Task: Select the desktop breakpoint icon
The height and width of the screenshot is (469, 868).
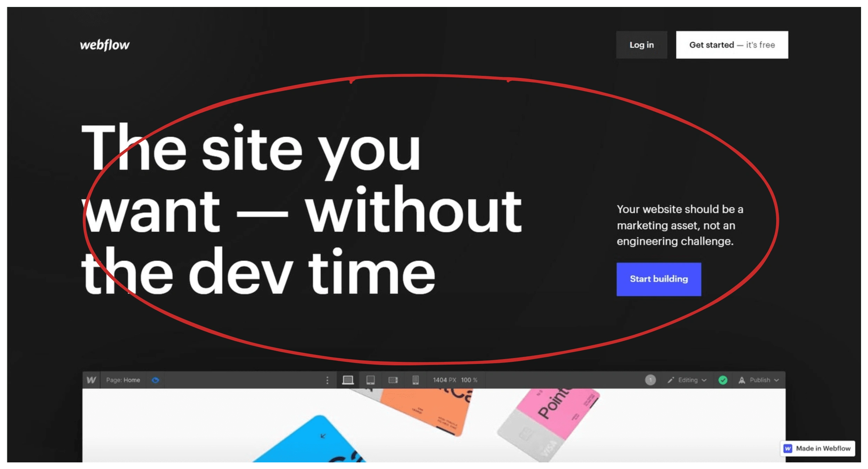Action: pos(348,380)
